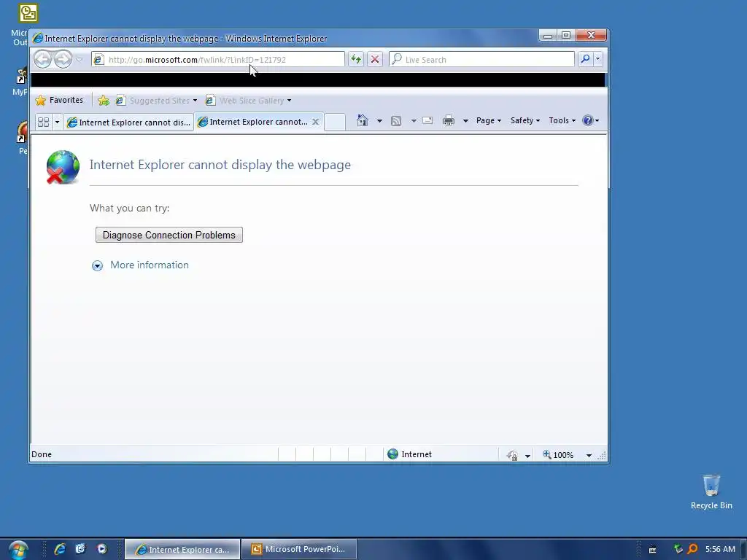Click the Read Mail envelope icon

(x=427, y=120)
